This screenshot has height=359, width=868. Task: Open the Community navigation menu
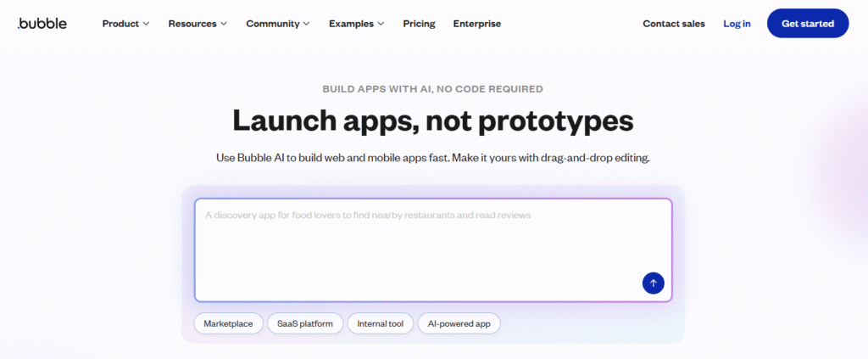[272, 24]
